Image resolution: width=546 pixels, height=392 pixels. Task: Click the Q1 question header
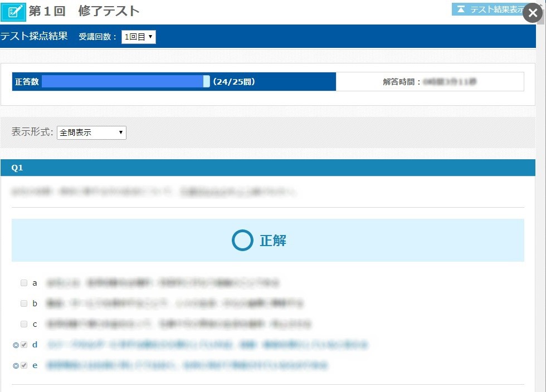(268, 168)
